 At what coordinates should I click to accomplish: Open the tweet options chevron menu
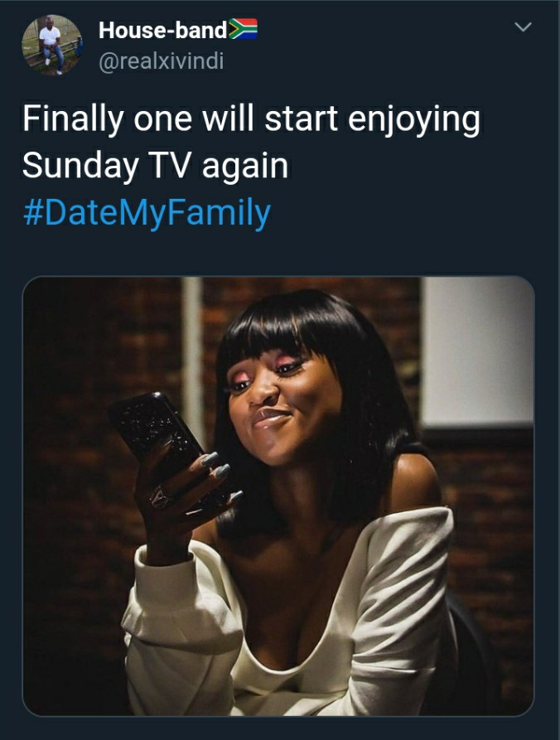coord(523,27)
